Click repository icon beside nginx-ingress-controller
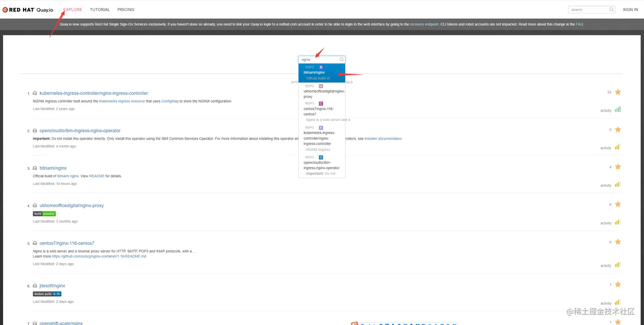The image size is (644, 325). click(x=35, y=93)
